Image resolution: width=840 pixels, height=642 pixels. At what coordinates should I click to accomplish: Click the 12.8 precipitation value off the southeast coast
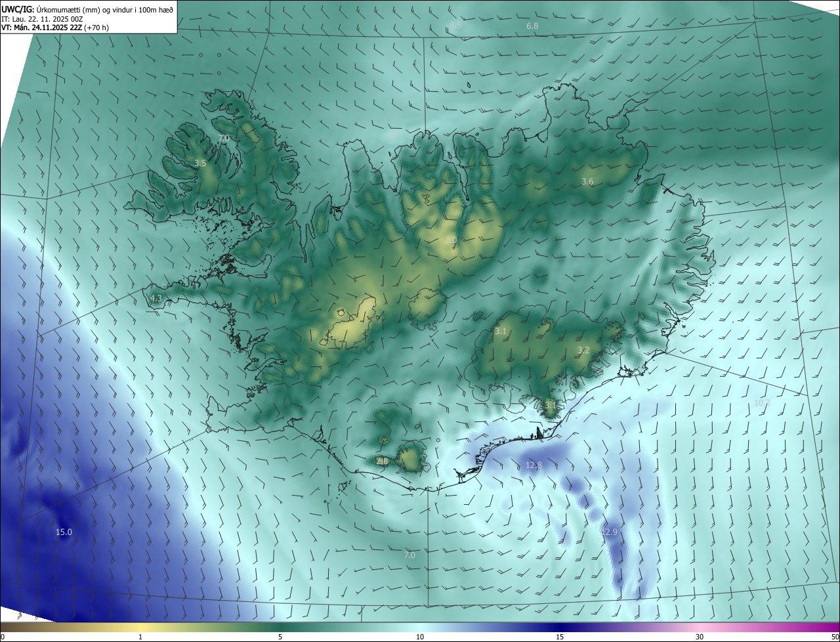534,465
